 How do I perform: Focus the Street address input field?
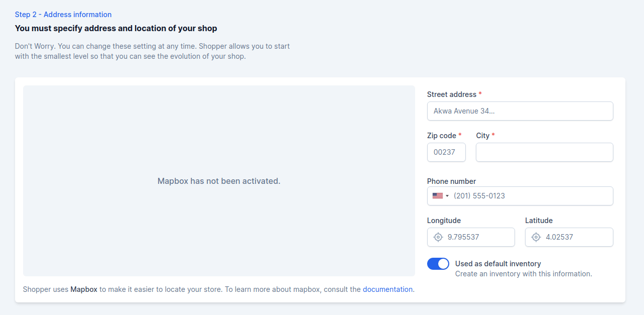point(520,111)
